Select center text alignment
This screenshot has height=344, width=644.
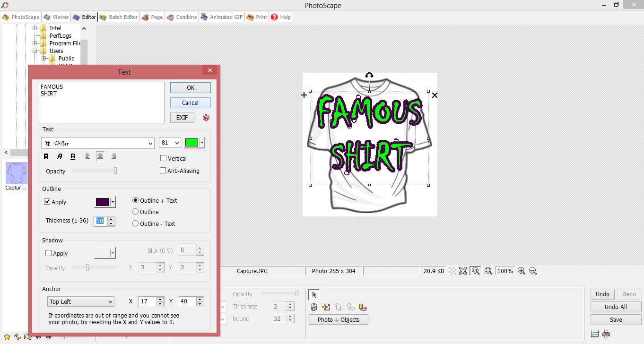pos(100,156)
